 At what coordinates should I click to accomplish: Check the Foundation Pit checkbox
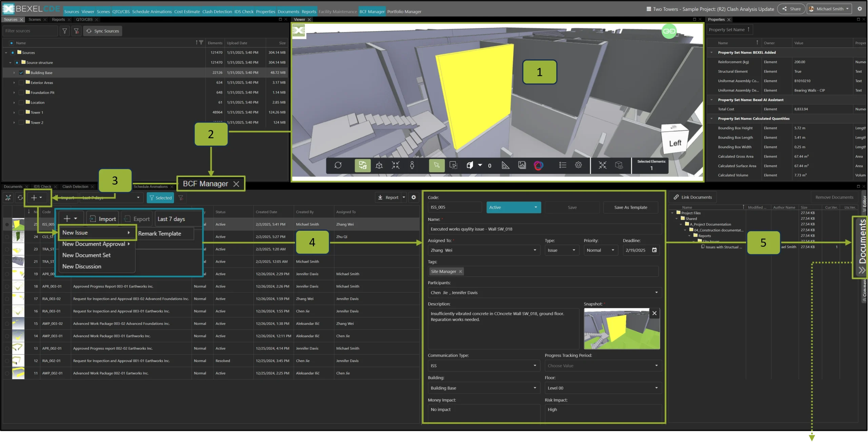click(x=21, y=93)
